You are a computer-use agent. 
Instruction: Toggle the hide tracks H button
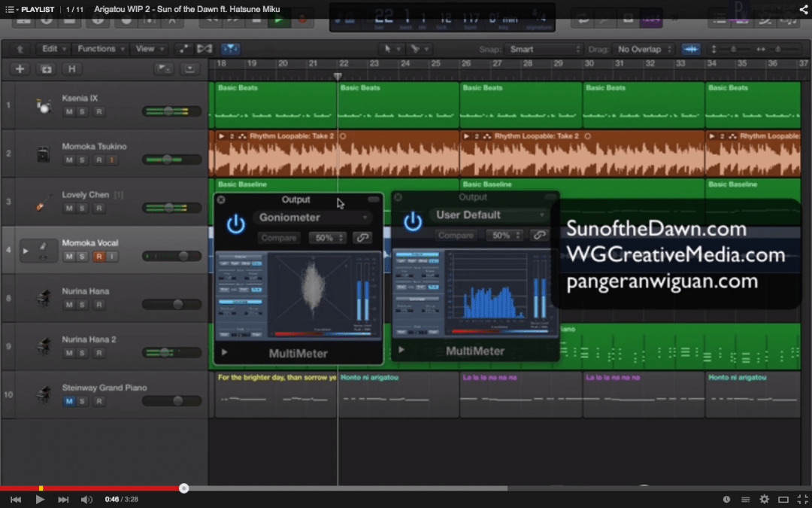[72, 69]
